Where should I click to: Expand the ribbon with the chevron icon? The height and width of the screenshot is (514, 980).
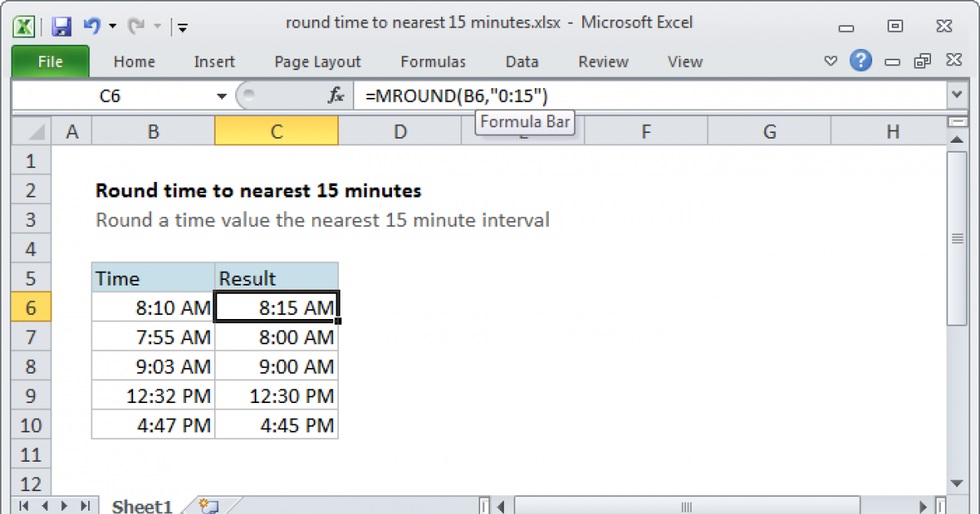[831, 61]
